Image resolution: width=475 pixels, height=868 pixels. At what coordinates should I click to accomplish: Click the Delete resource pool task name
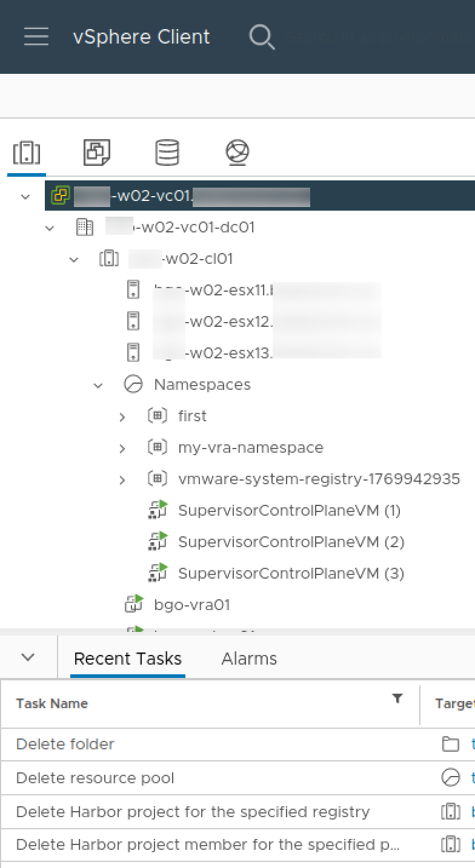click(x=95, y=778)
